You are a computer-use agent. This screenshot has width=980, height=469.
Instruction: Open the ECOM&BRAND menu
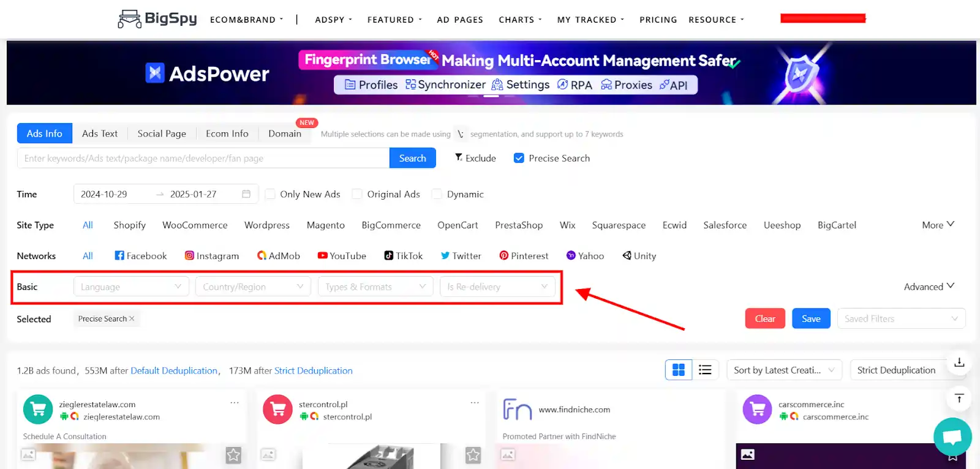point(247,20)
